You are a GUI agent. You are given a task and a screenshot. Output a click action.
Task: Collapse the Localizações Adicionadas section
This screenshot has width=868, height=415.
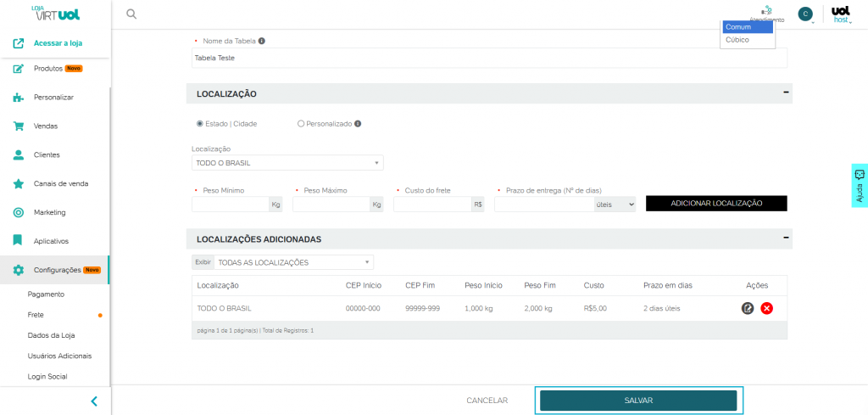pyautogui.click(x=786, y=238)
